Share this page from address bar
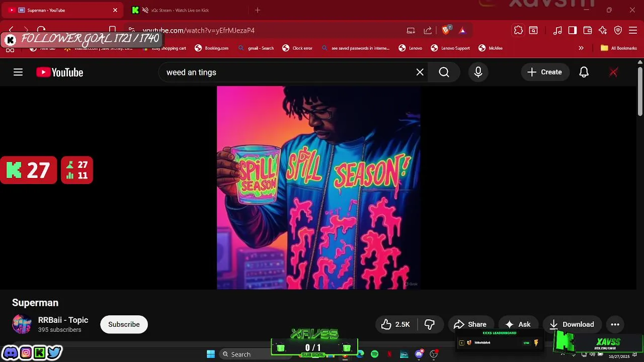The image size is (644, 362). [x=428, y=30]
